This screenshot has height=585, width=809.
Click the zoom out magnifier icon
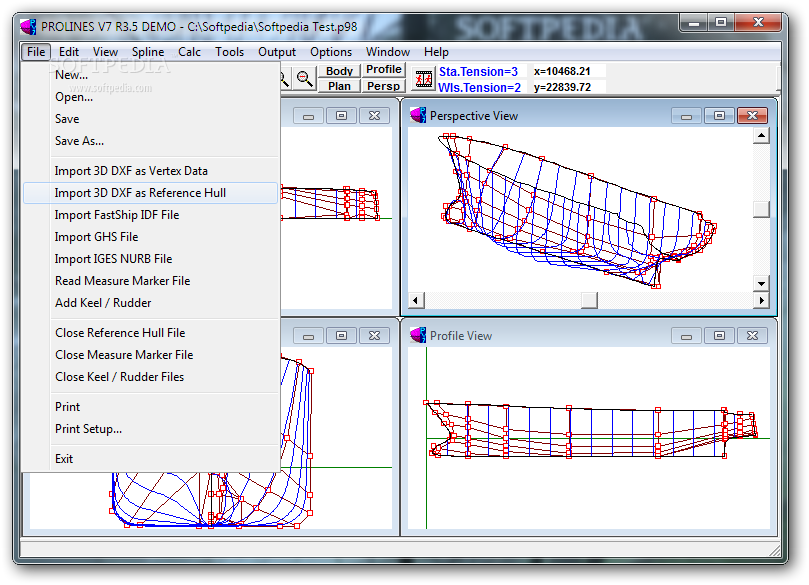[x=305, y=78]
